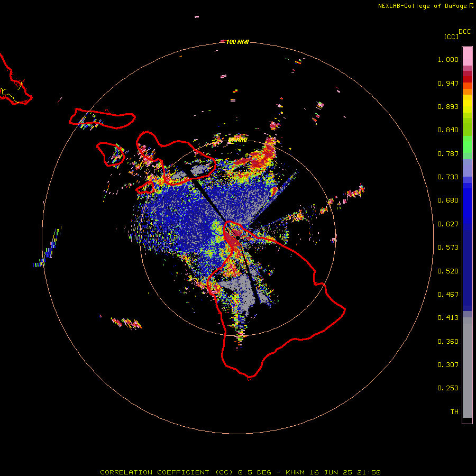Click the 50 NMI range ring label

pyautogui.click(x=237, y=140)
